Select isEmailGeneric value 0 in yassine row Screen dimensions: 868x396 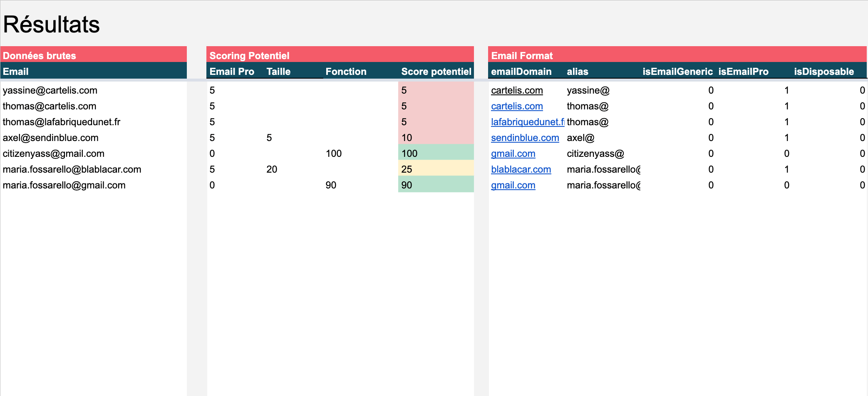tap(711, 90)
